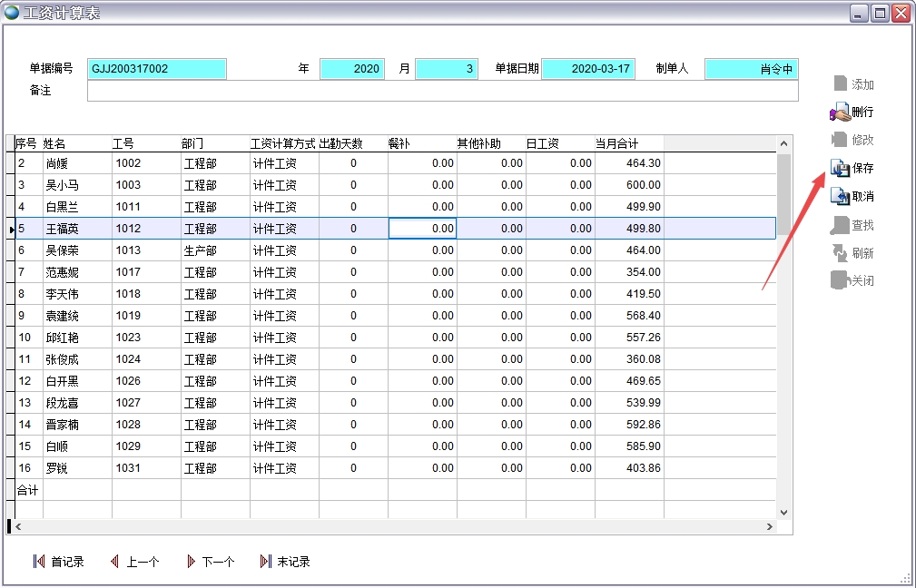Click the 单据日期 field 2020-03-17
Viewport: 916px width, 588px height.
(587, 69)
